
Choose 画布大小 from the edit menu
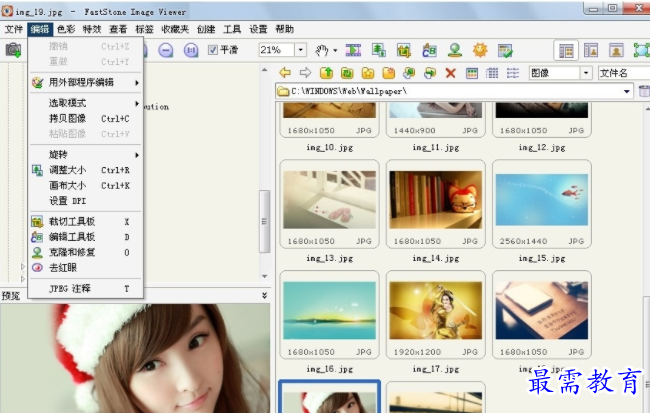[x=86, y=185]
